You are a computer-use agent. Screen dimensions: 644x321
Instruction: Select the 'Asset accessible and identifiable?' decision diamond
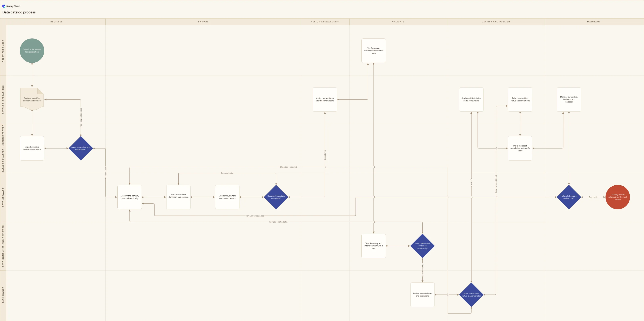point(81,148)
